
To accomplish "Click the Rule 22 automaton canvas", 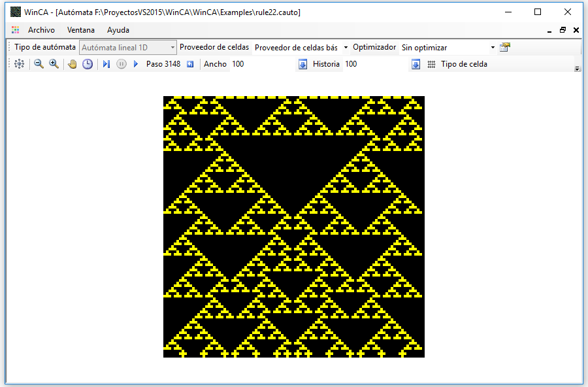I will (x=294, y=227).
